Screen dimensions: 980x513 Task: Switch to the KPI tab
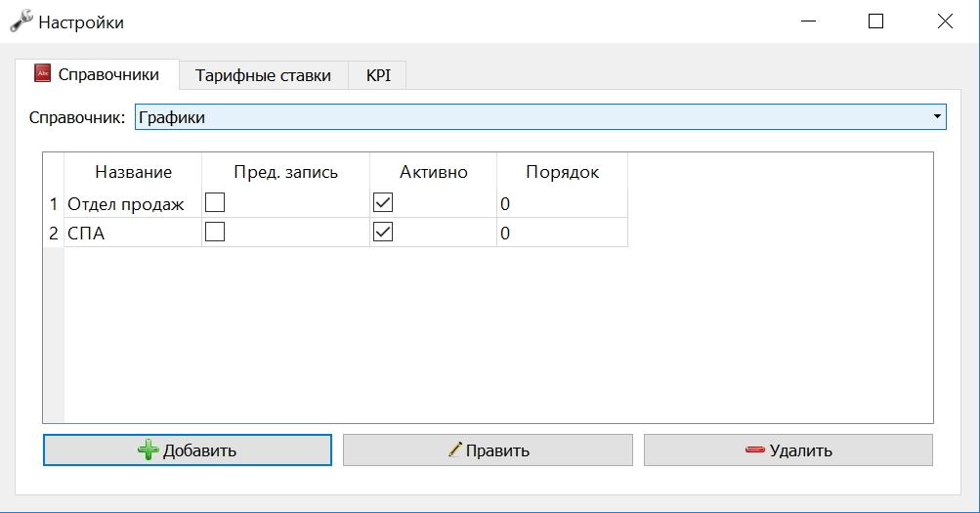tap(378, 75)
